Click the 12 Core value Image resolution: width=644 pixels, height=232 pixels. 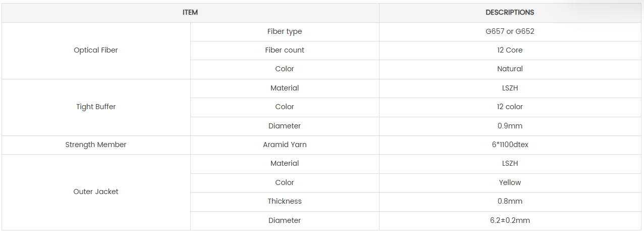[510, 50]
